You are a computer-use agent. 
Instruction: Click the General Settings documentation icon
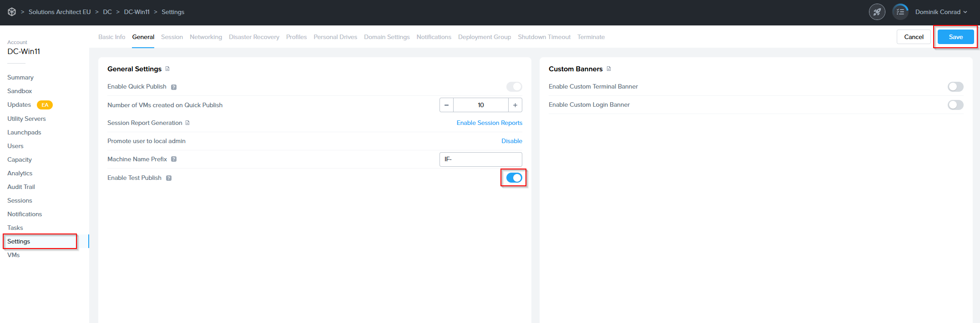(x=167, y=69)
